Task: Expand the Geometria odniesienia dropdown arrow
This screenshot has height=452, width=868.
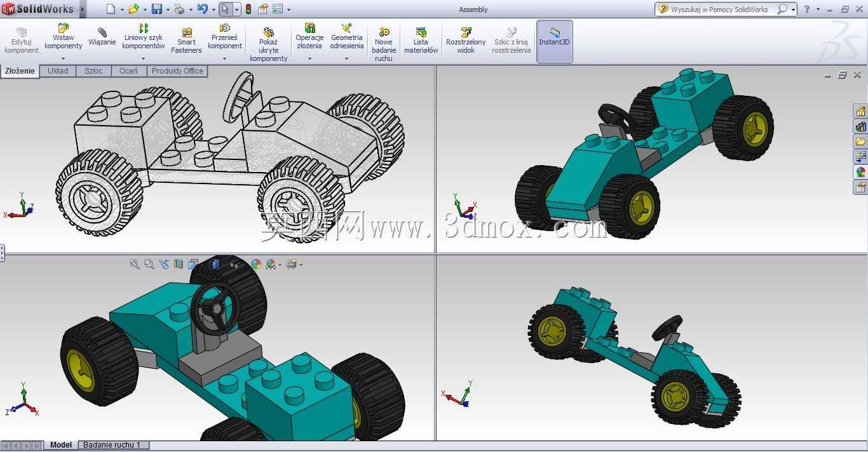Action: coord(346,59)
